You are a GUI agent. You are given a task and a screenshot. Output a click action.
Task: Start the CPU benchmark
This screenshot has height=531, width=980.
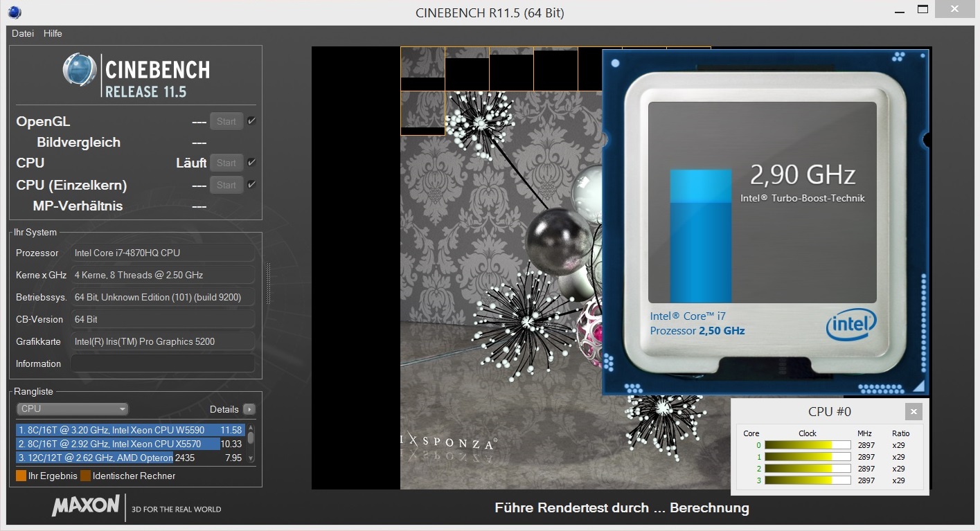point(226,163)
